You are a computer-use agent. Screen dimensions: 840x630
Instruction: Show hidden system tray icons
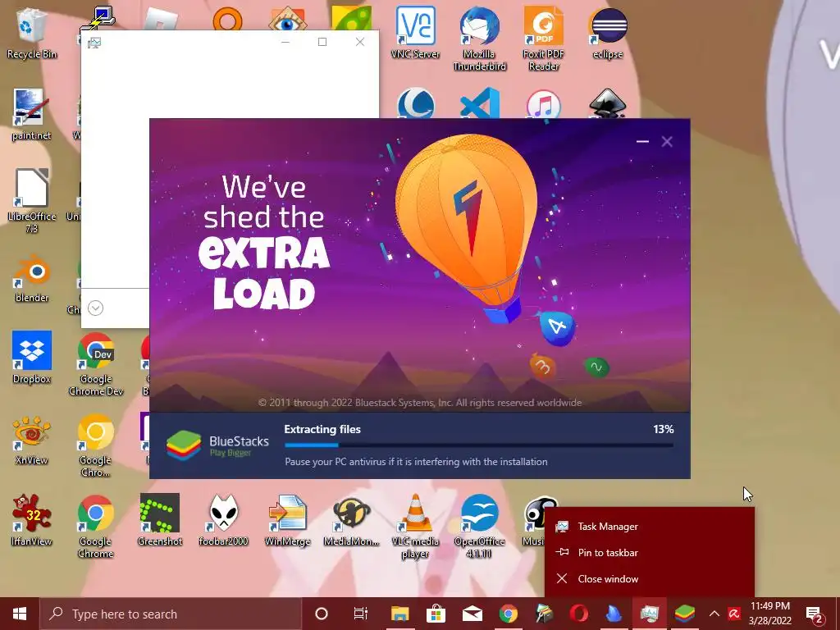pyautogui.click(x=714, y=614)
